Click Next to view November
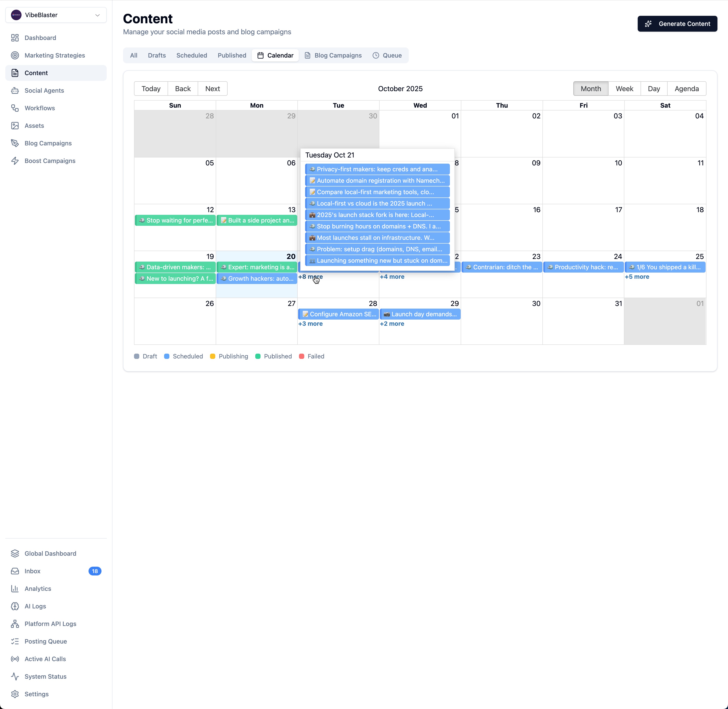 (212, 89)
